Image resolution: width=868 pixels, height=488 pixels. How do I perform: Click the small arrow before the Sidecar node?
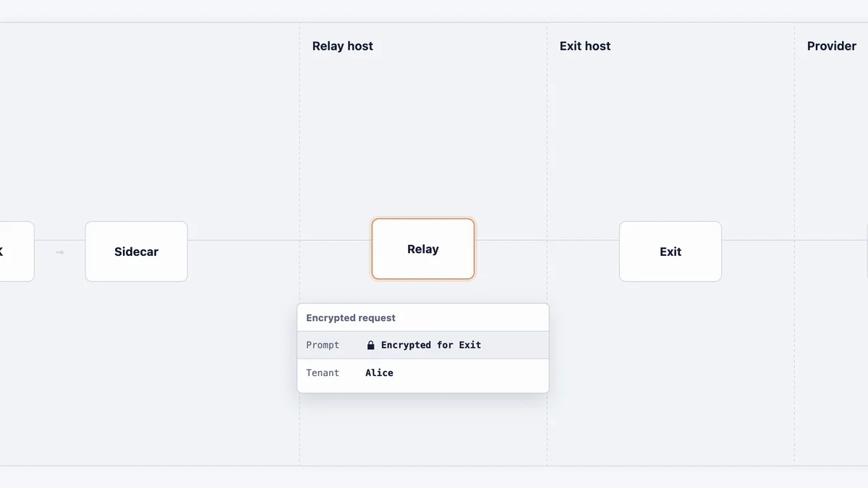[x=60, y=252]
